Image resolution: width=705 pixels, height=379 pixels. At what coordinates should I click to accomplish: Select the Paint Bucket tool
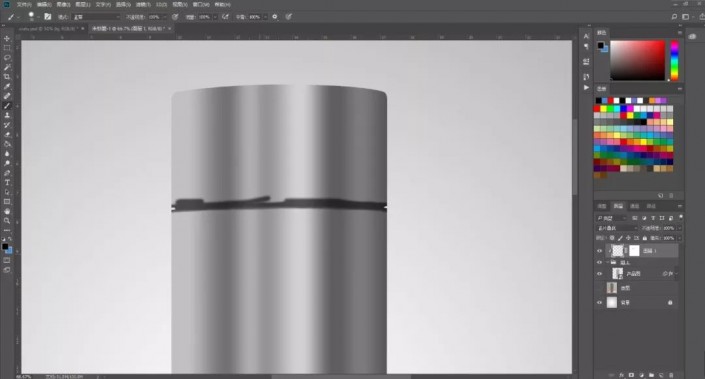7,144
